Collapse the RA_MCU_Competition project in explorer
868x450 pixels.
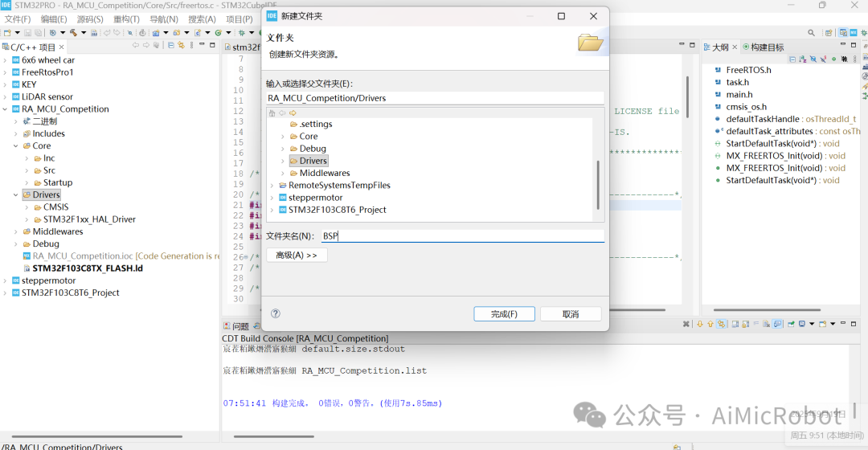(x=5, y=109)
